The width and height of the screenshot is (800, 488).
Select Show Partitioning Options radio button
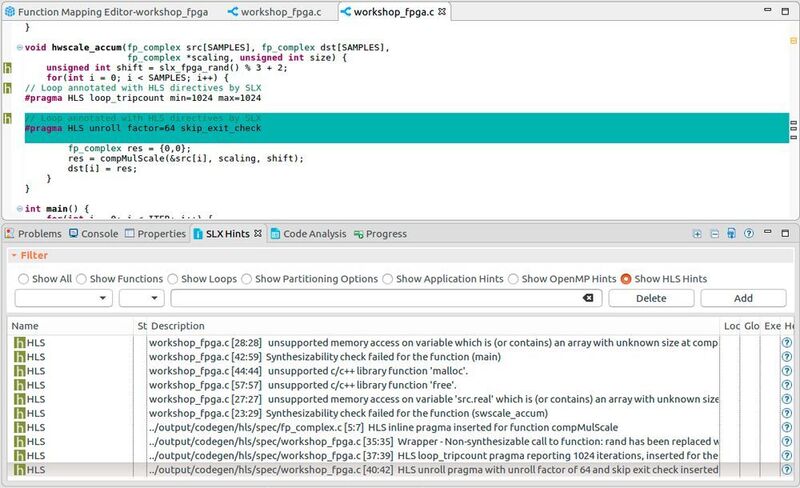click(x=246, y=279)
